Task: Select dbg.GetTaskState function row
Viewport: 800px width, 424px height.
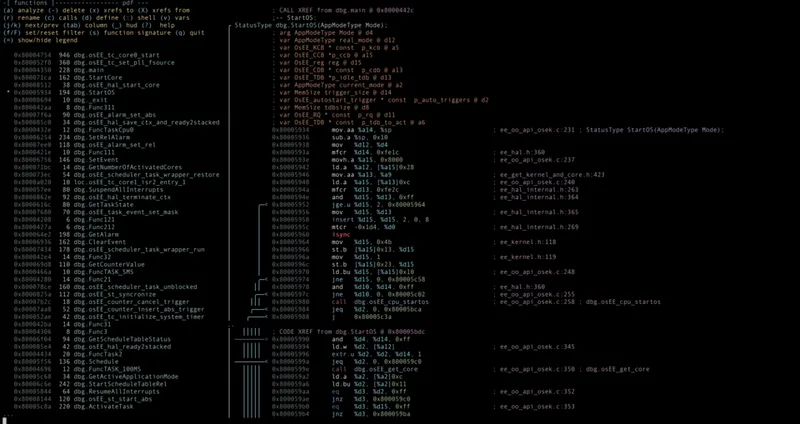Action: [x=74, y=205]
